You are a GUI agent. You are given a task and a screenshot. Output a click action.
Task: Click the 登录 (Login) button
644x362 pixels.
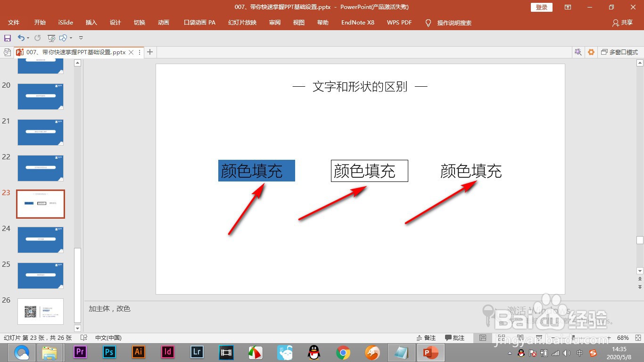tap(541, 7)
